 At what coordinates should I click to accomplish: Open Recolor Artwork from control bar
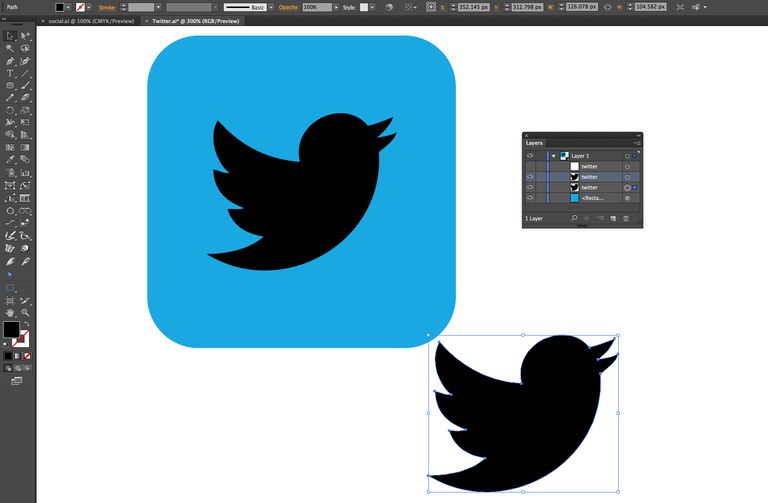pos(389,7)
